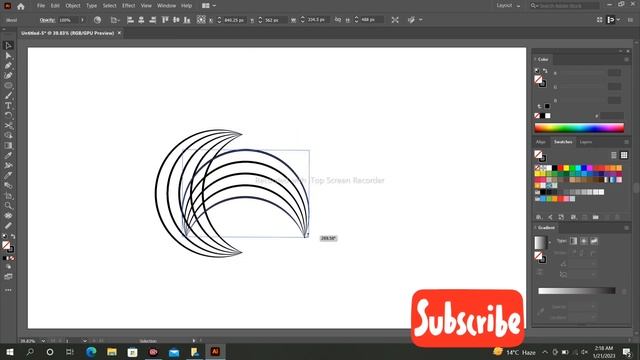Open the Object menu
640x360 pixels.
click(x=73, y=6)
